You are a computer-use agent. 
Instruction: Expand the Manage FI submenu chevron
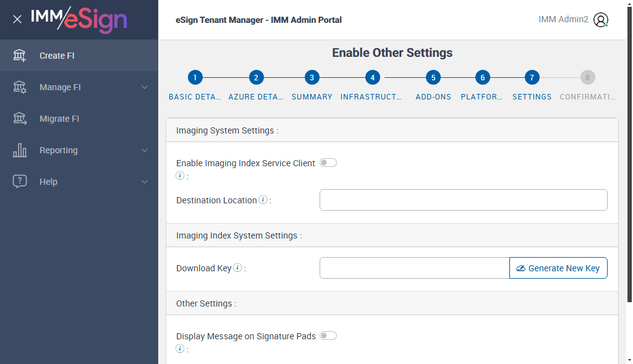145,87
